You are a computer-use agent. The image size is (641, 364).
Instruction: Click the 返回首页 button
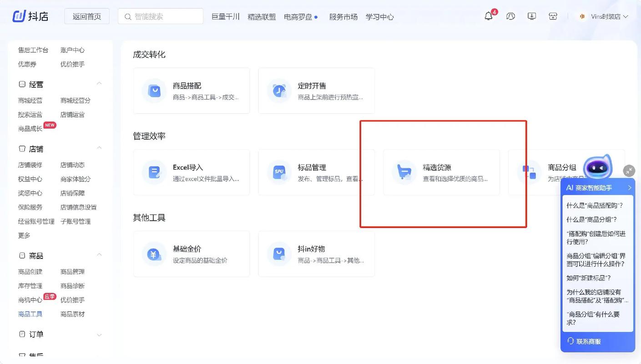86,16
